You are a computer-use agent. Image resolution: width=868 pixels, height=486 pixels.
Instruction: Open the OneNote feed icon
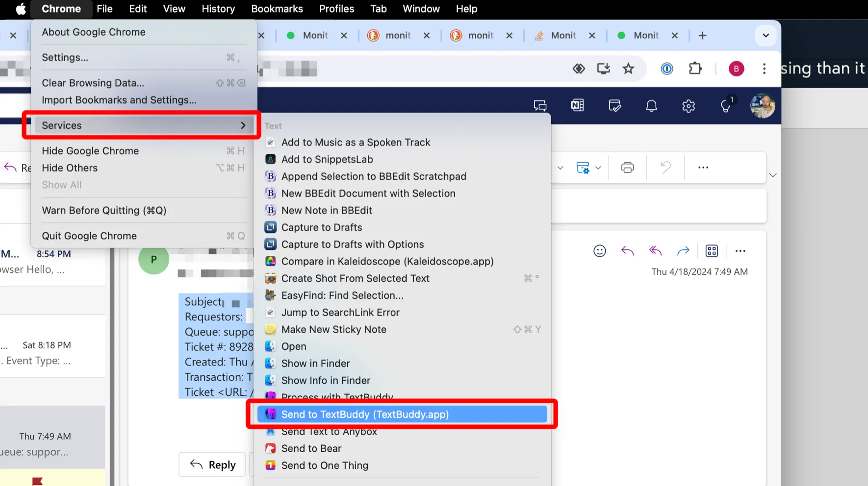coord(577,105)
